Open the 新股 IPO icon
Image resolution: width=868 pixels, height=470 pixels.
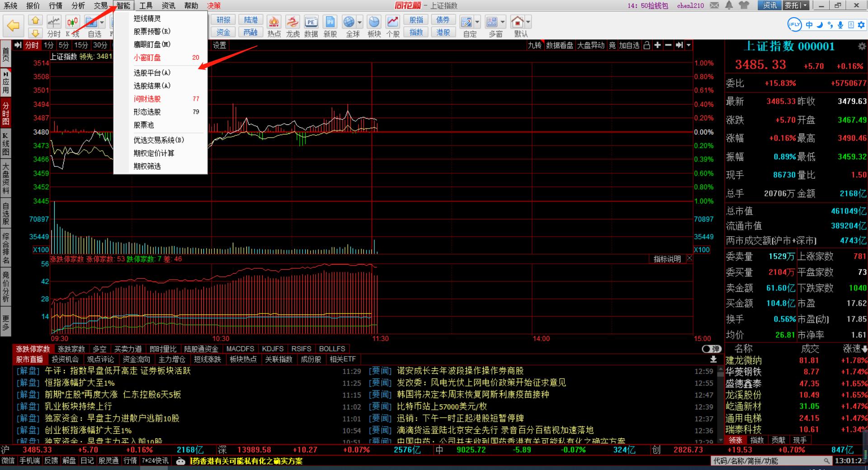(x=330, y=22)
